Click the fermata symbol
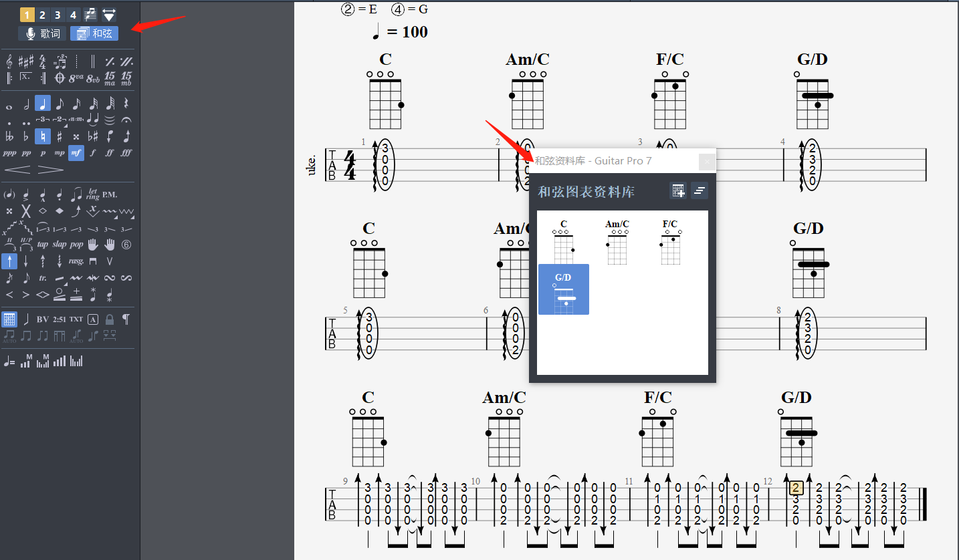959x560 pixels. pos(126,120)
